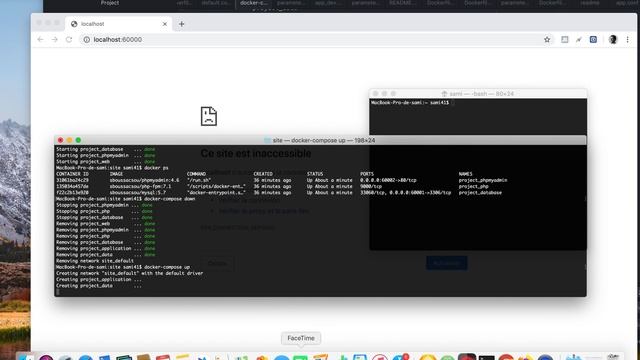The width and height of the screenshot is (640, 360).
Task: Click the "/run.sh" command text
Action: point(199,180)
